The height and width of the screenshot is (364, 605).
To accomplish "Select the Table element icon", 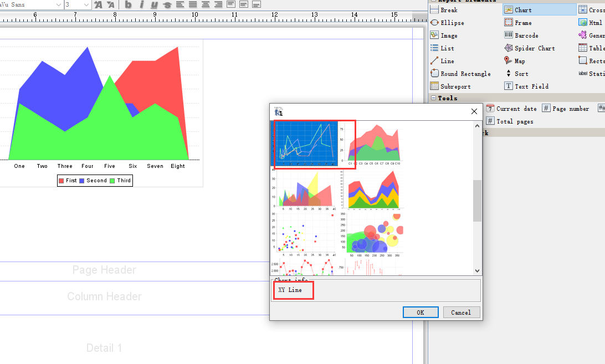I will (583, 48).
